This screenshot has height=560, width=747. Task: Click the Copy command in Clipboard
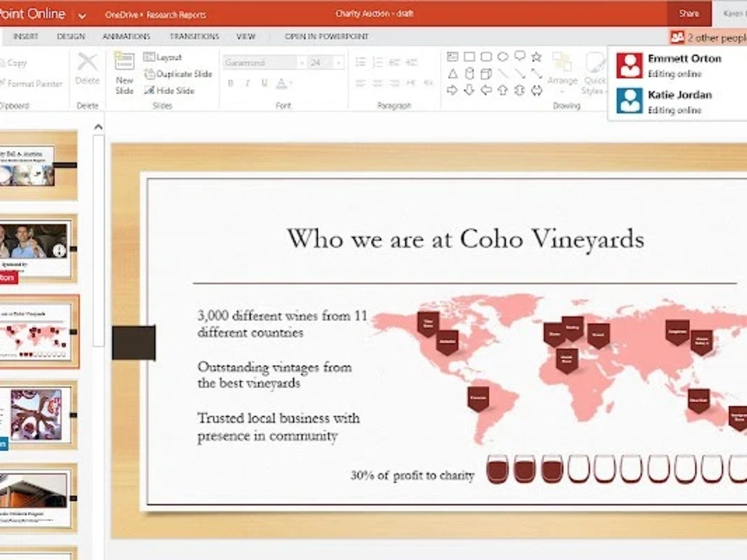click(x=13, y=63)
